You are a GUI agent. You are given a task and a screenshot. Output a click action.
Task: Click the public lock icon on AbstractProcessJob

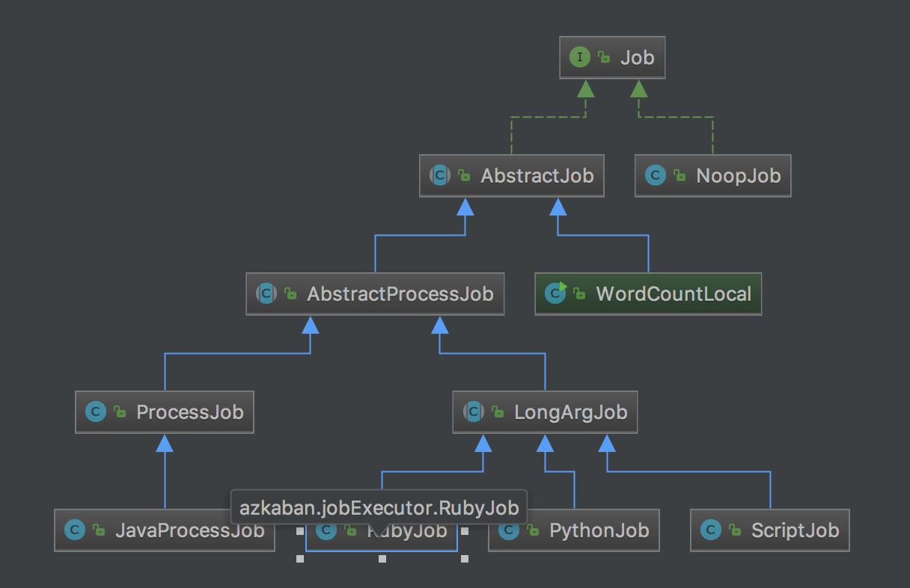(x=290, y=294)
